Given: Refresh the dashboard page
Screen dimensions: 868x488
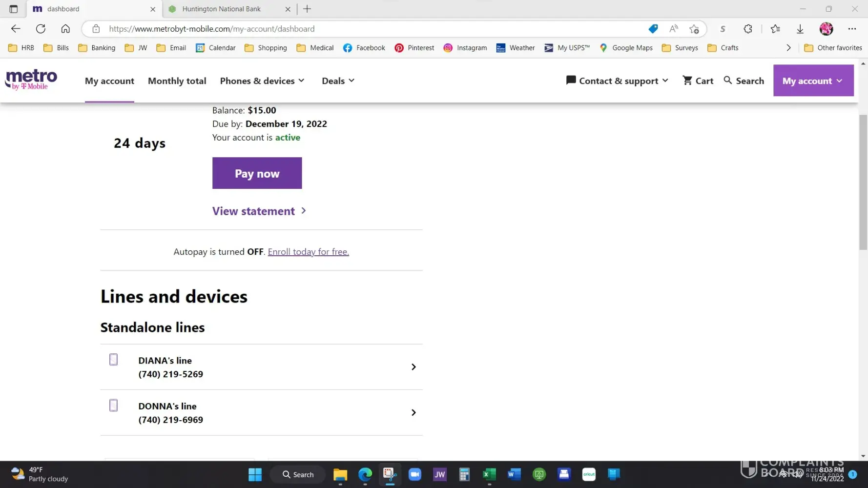Looking at the screenshot, I should tap(41, 29).
